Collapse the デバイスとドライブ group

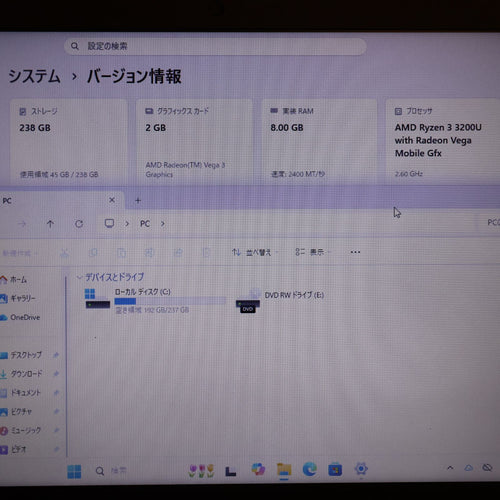coord(79,277)
